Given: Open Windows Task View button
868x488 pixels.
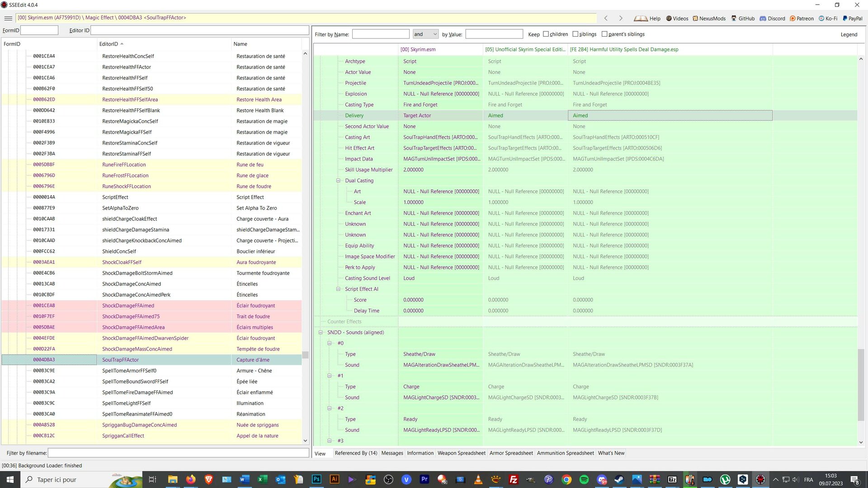Looking at the screenshot, I should 152,479.
